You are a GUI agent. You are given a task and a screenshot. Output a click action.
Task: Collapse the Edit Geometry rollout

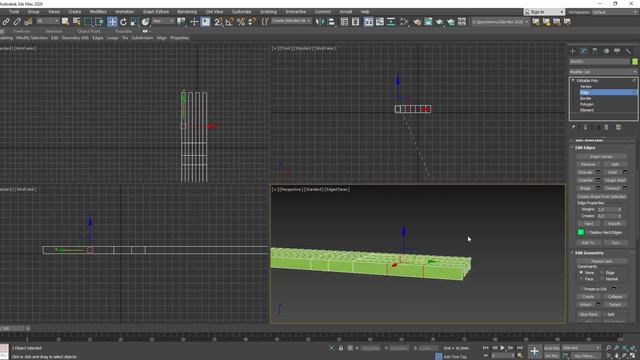[572, 253]
